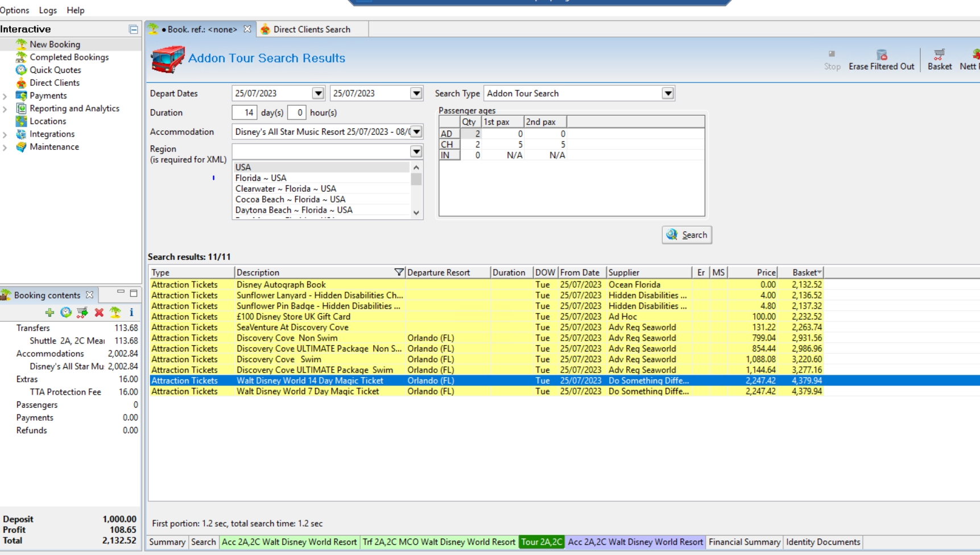The image size is (980, 555).
Task: Minimize the Booking contents panel
Action: point(121,293)
